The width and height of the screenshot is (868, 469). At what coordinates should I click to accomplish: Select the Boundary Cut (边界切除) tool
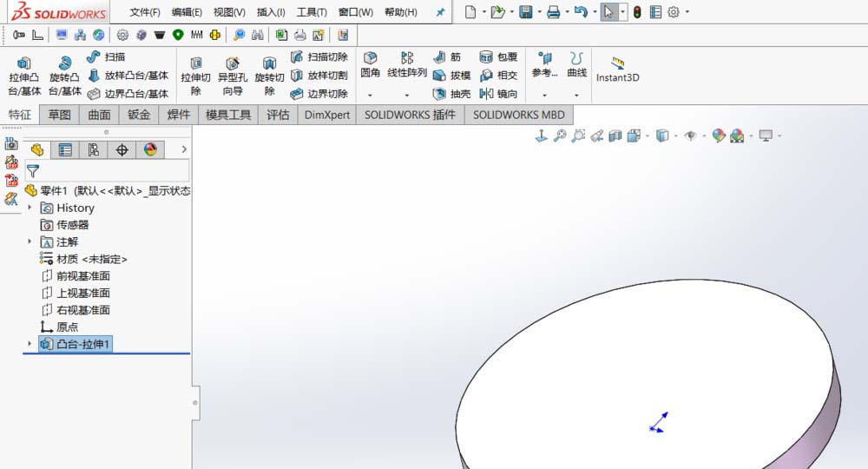(x=319, y=94)
